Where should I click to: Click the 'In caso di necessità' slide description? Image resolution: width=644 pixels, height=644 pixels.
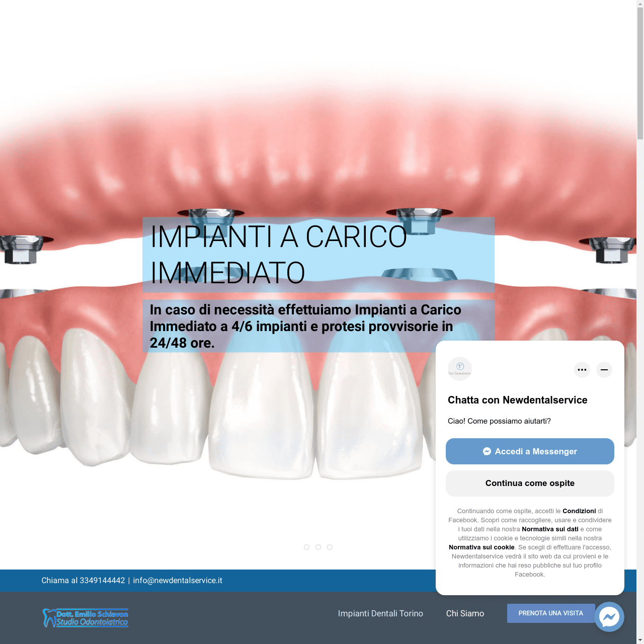pos(318,326)
